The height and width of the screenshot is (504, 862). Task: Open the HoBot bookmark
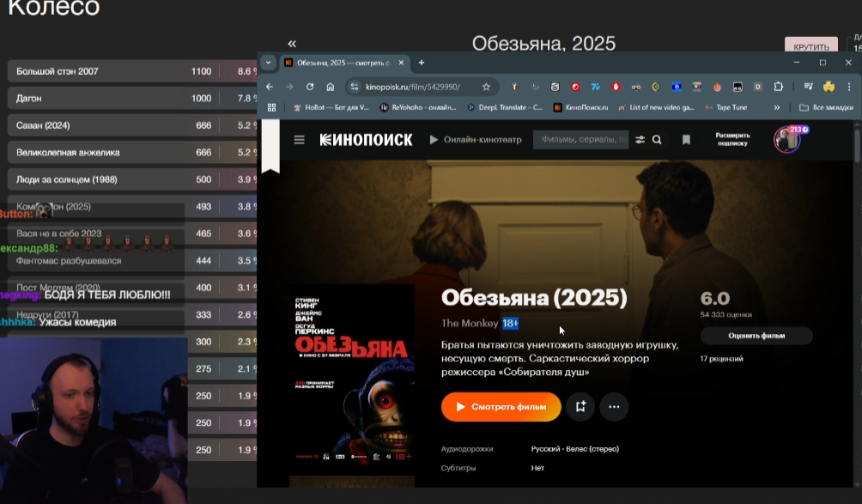[x=331, y=107]
